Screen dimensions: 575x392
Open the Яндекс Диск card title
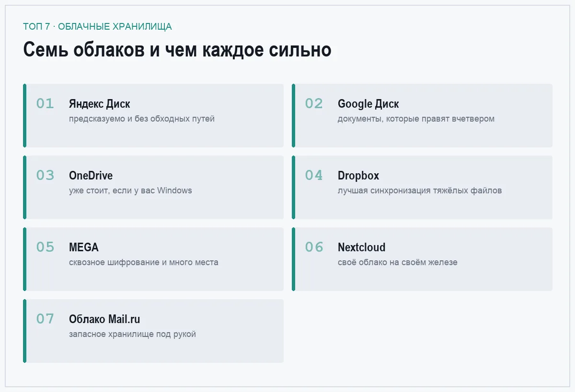coord(99,104)
